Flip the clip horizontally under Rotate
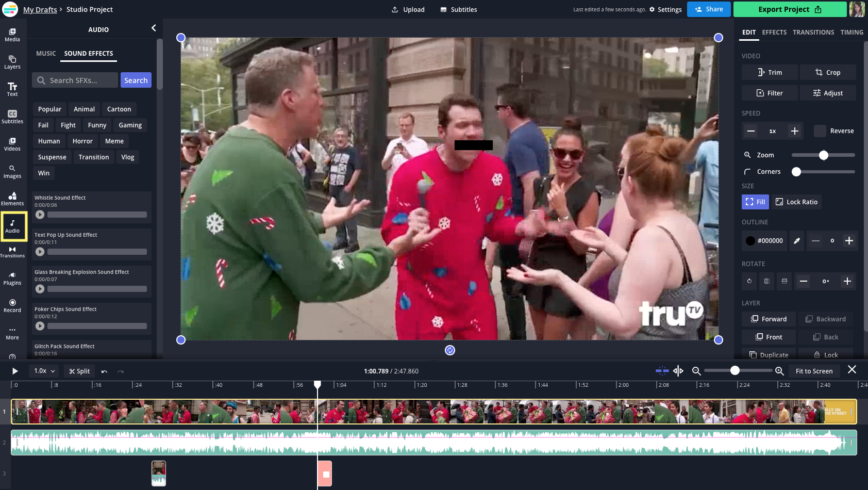868x490 pixels. [766, 281]
